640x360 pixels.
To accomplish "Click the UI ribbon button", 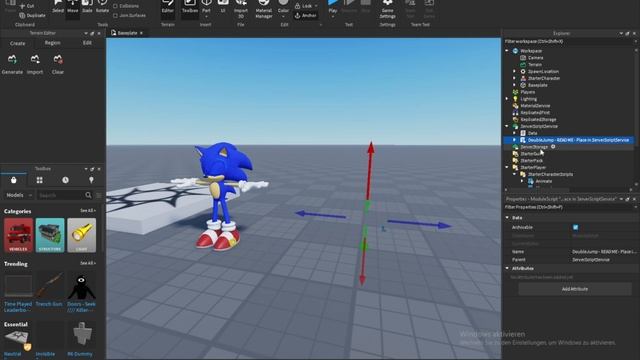I will 223,7.
